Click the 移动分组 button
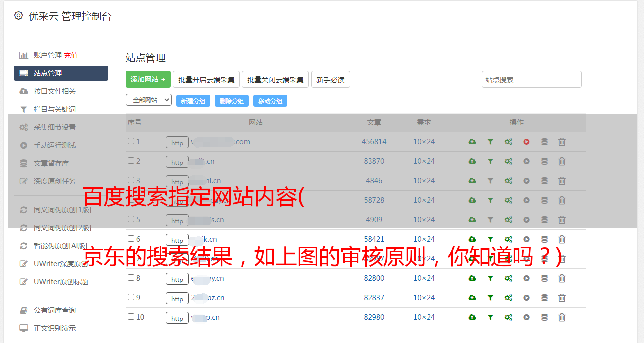The height and width of the screenshot is (343, 644). (x=270, y=101)
